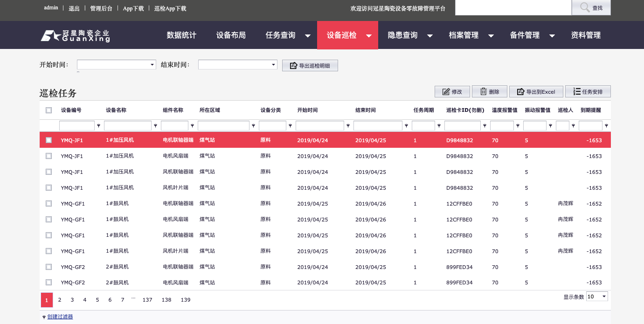Viewport: 644px width, 324px height.
Task: Click the 退出 logout link
Action: click(x=74, y=8)
